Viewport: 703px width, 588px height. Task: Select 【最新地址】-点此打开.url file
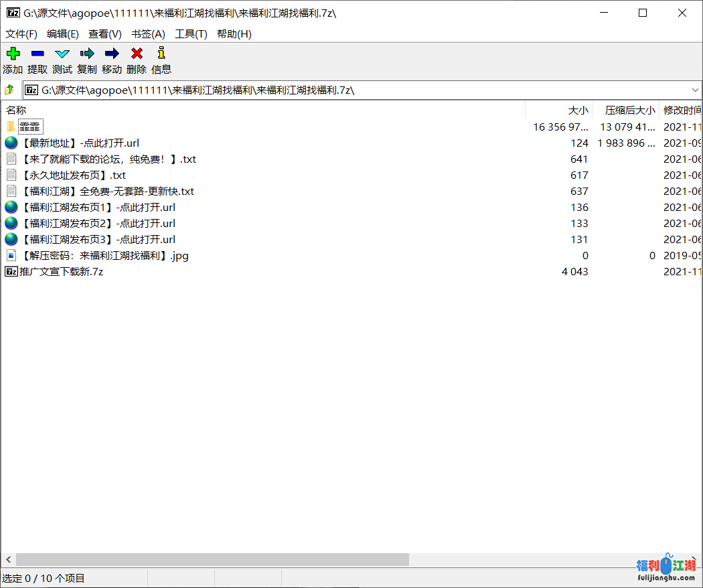point(80,143)
